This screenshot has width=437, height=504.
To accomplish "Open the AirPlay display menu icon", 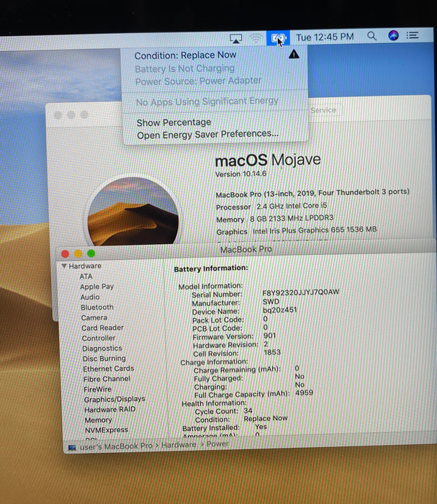I will pos(236,39).
